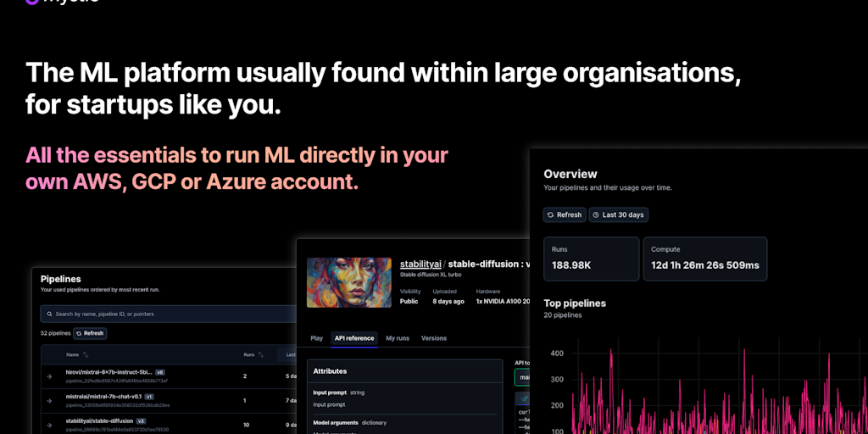
Task: Click the 400 label on the chart axis
Action: [x=558, y=353]
